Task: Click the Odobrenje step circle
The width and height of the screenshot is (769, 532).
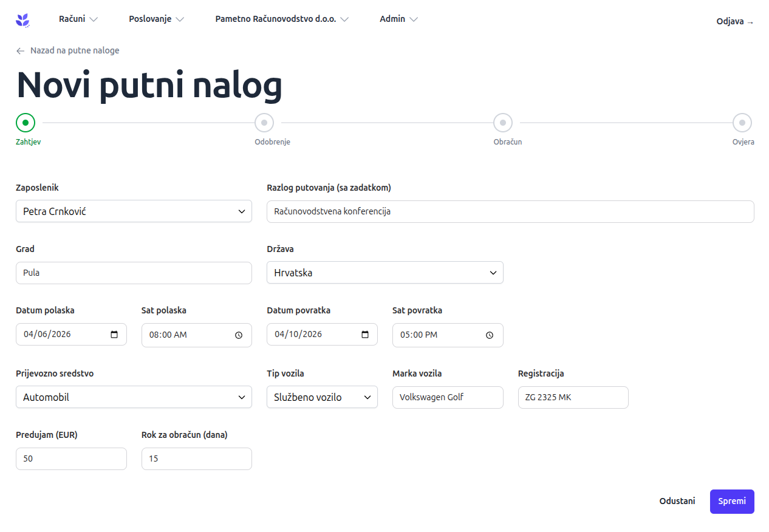Action: pyautogui.click(x=264, y=123)
